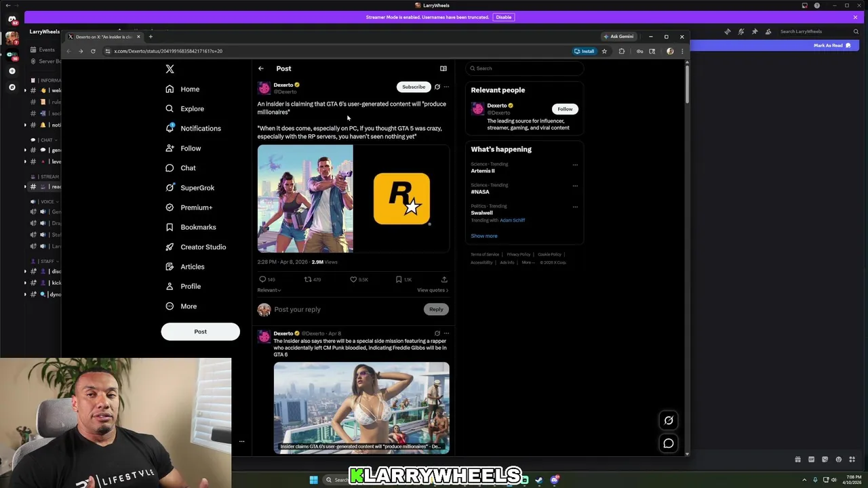Open the X logo home icon
The width and height of the screenshot is (868, 488).
pos(170,68)
